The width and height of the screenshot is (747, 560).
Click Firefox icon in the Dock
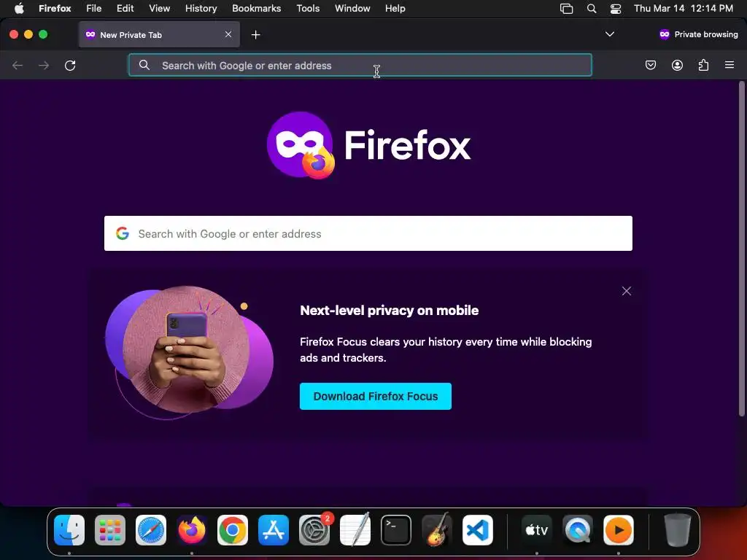coord(192,530)
